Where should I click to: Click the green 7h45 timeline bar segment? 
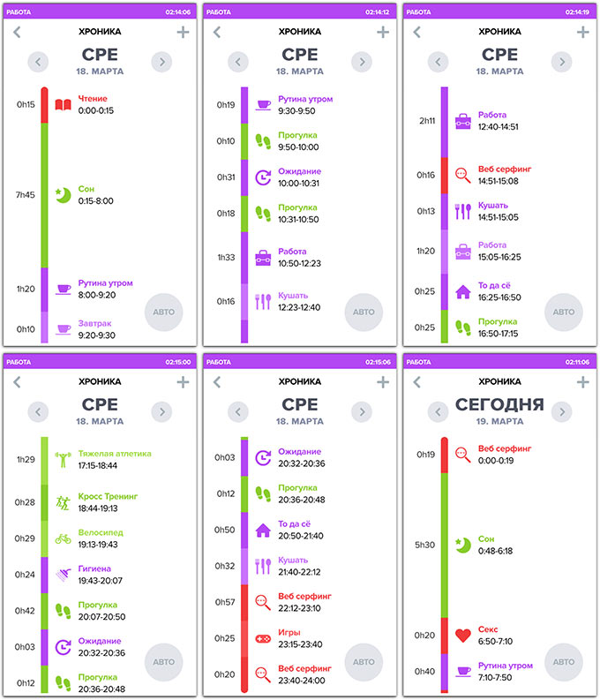pyautogui.click(x=44, y=194)
